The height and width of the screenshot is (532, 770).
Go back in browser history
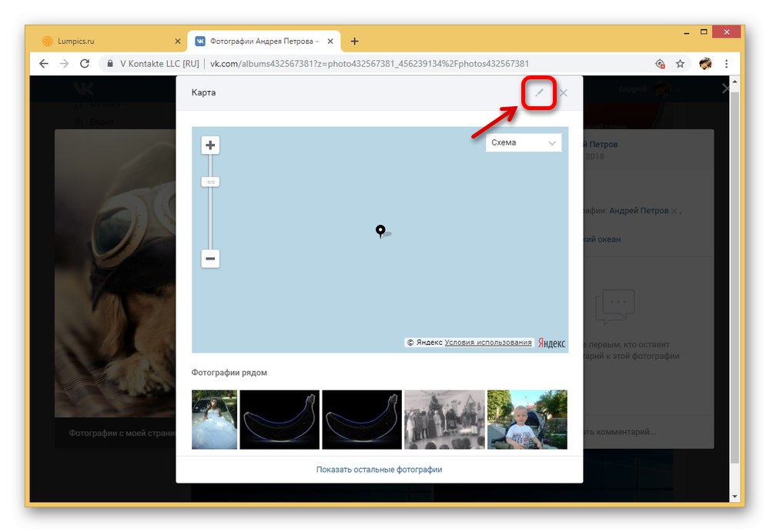44,63
